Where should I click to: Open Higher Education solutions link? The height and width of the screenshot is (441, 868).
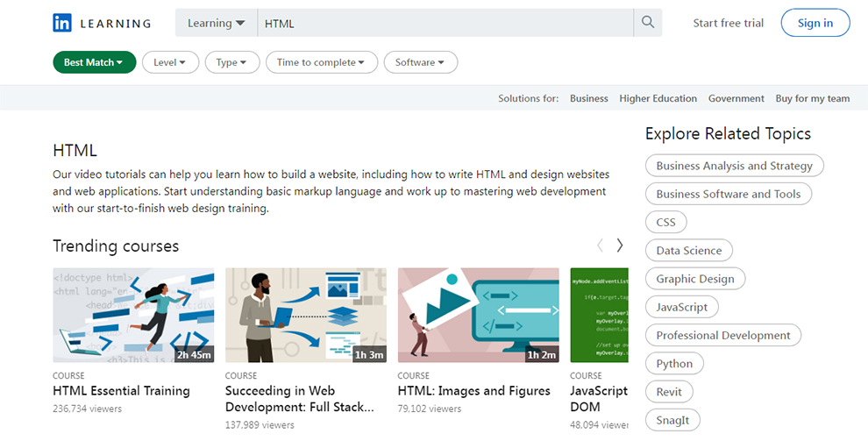pos(658,98)
